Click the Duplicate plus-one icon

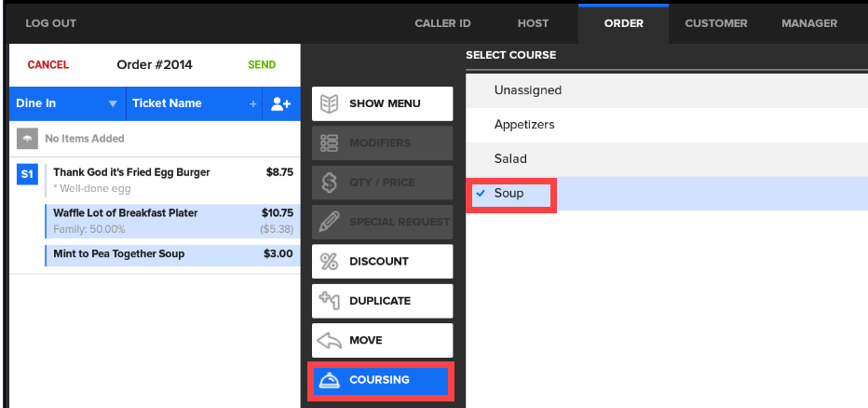pyautogui.click(x=329, y=301)
